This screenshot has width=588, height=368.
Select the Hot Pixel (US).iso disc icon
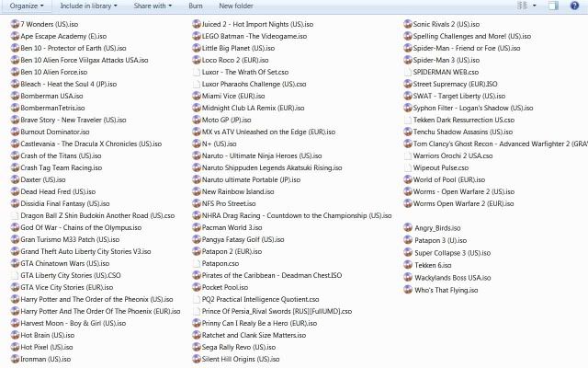click(15, 347)
